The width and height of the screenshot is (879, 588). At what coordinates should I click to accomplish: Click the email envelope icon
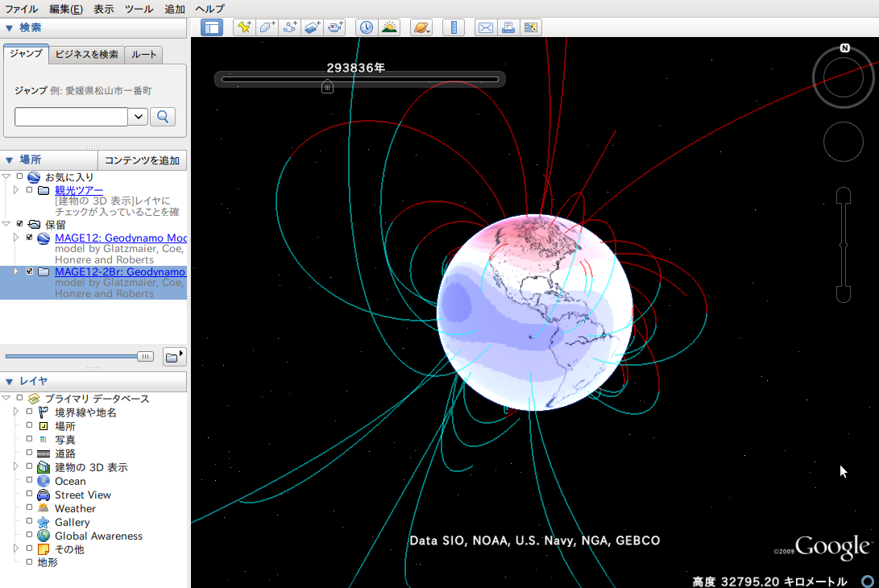point(486,27)
